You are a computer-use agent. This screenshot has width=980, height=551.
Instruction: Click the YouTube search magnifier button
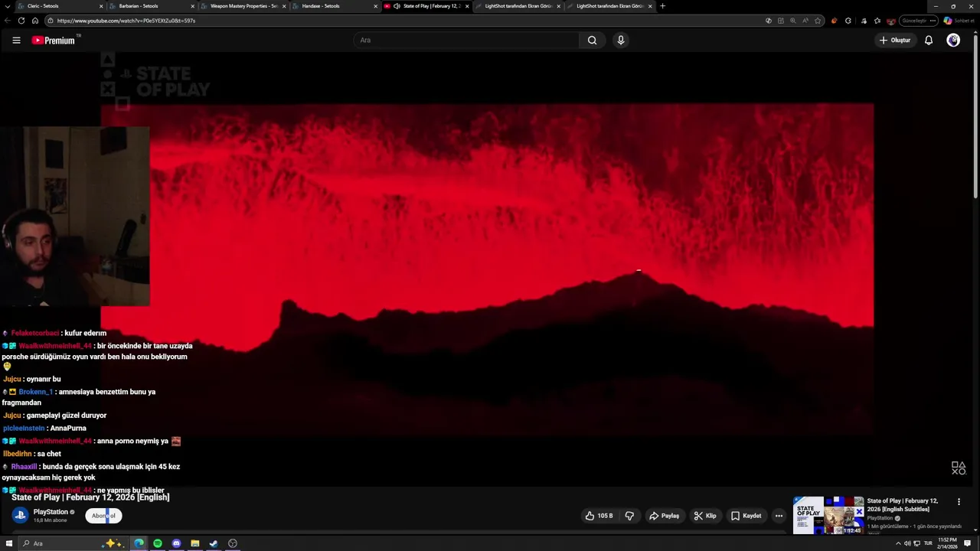point(592,40)
